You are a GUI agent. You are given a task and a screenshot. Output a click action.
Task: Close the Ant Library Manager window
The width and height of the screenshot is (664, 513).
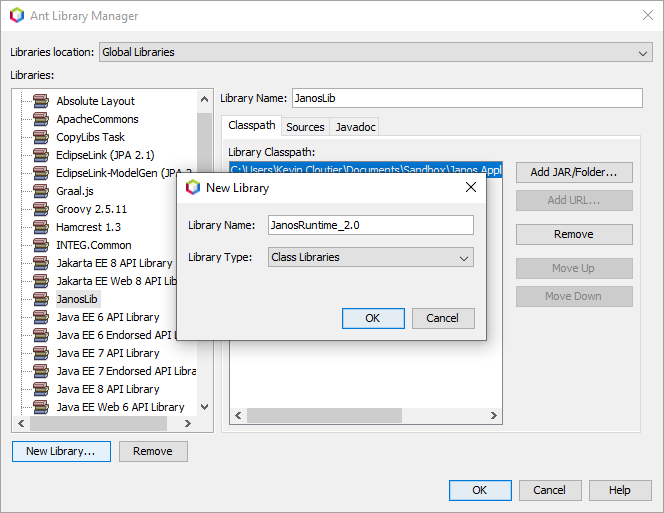coord(648,15)
